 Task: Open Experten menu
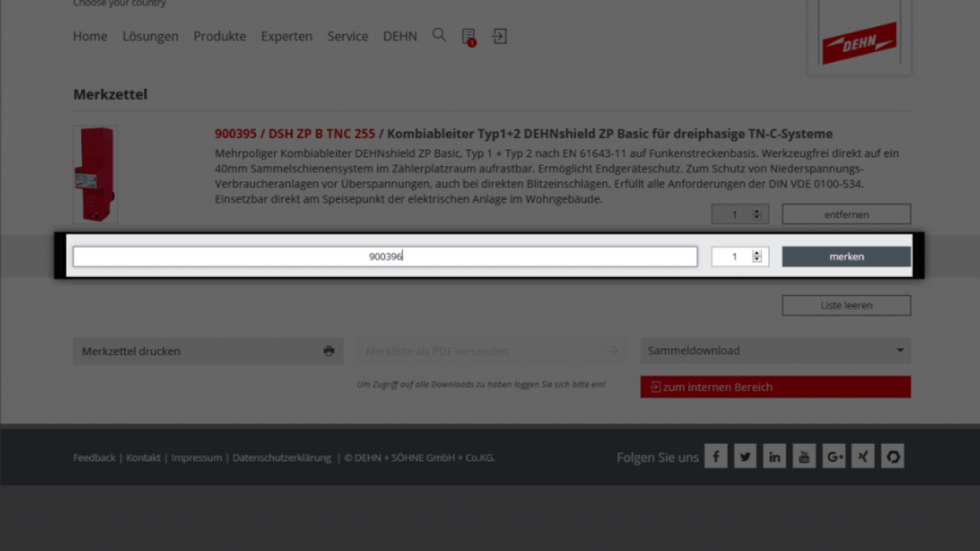286,36
